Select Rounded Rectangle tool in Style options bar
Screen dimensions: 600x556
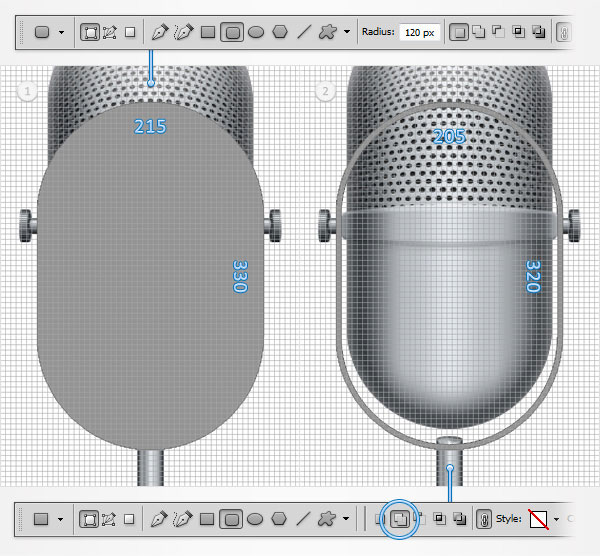pos(231,519)
